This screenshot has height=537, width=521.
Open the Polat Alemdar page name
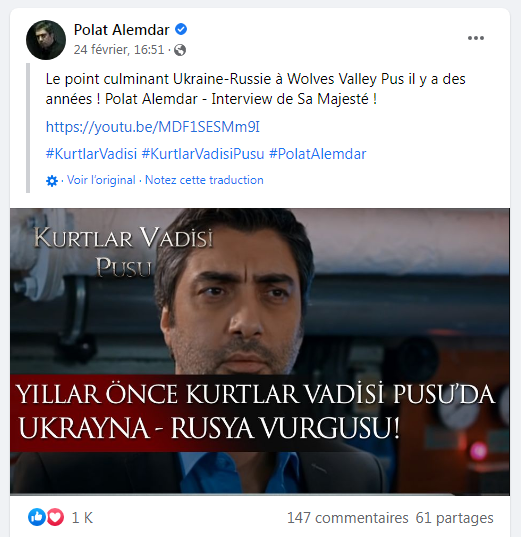click(122, 30)
